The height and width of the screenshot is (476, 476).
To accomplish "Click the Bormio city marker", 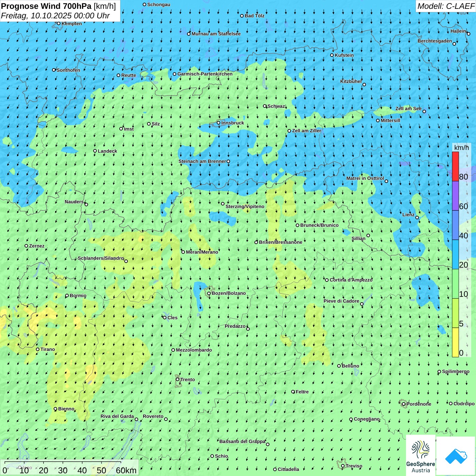I will [67, 296].
